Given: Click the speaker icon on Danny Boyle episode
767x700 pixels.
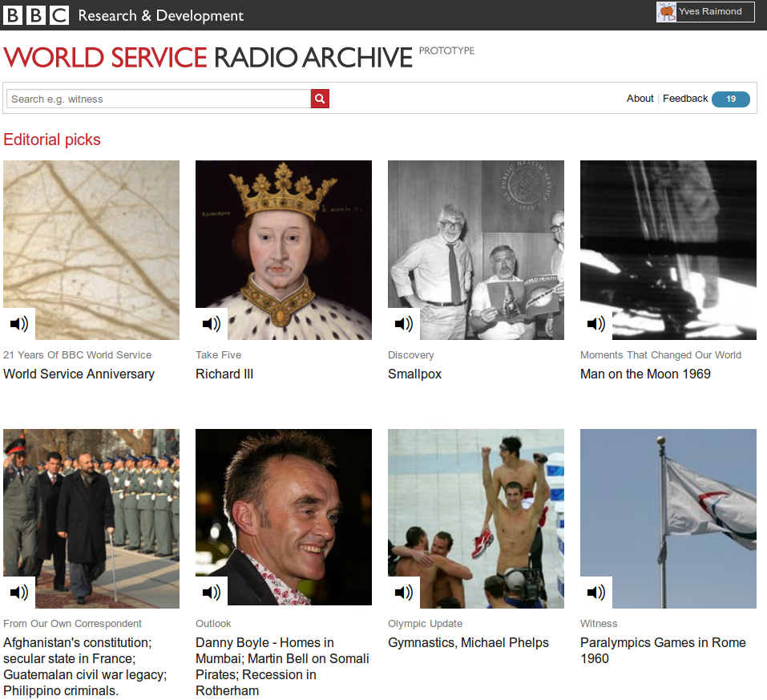Looking at the screenshot, I should click(211, 592).
